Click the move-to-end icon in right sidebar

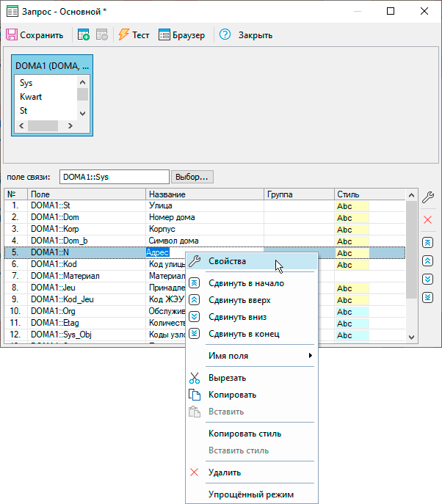pos(428,297)
